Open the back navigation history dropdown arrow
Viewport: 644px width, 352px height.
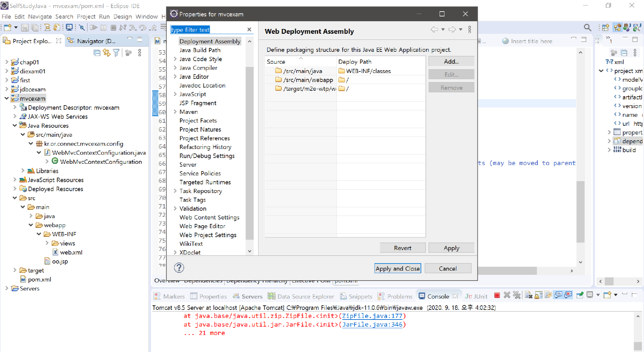point(443,30)
